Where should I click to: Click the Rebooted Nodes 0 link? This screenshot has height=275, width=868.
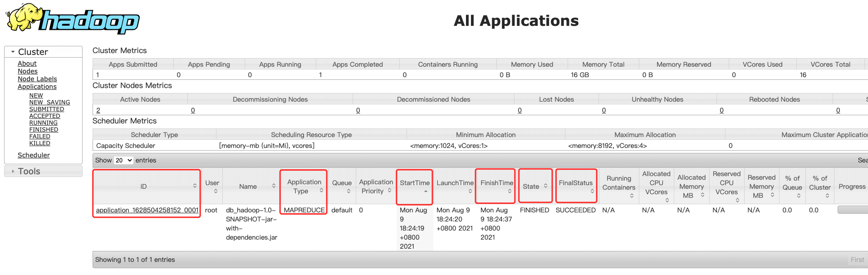pos(721,110)
